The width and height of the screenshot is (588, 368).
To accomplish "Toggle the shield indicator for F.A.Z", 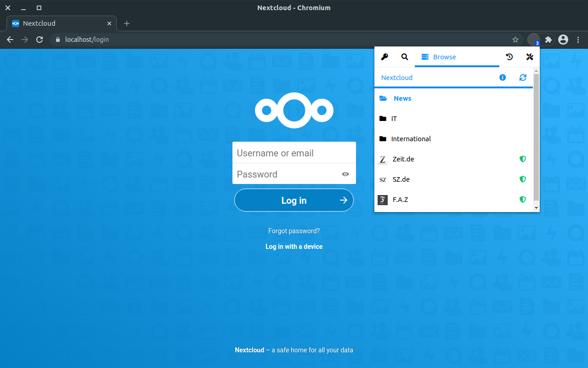I will tap(523, 199).
